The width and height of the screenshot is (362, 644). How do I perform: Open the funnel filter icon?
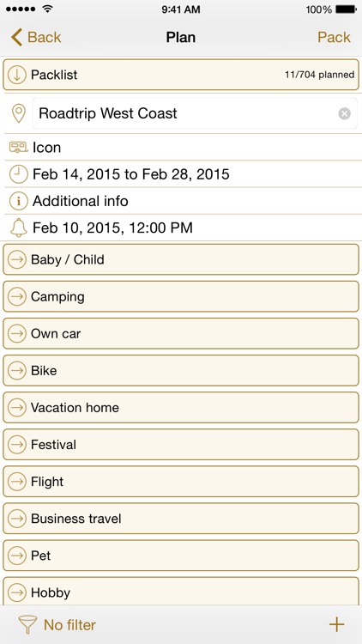[x=27, y=625]
